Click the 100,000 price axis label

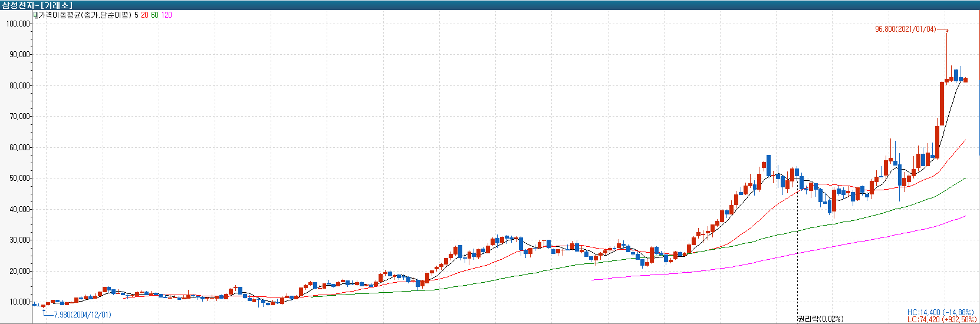point(18,24)
